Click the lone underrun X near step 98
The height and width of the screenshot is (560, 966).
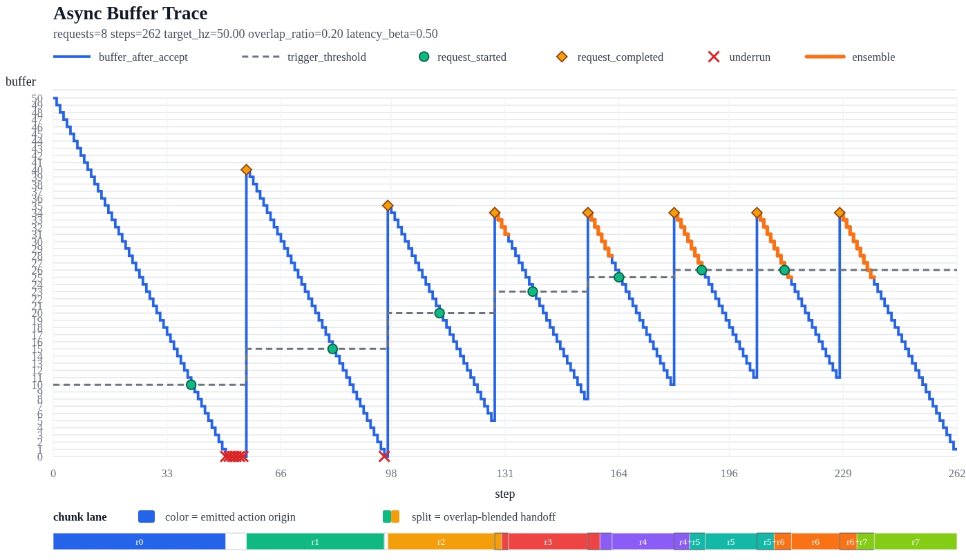[x=384, y=456]
